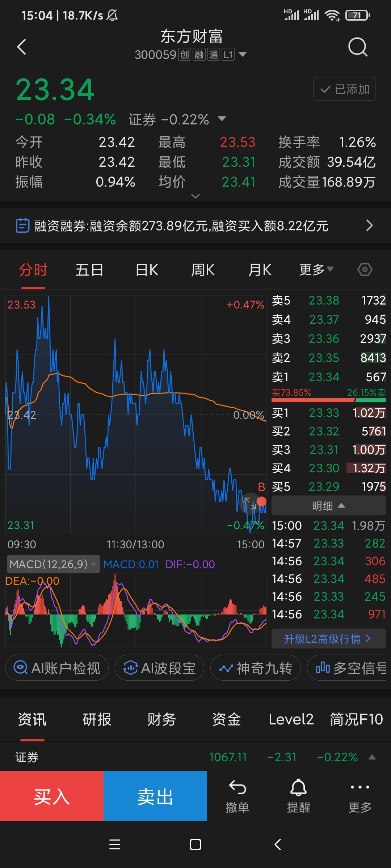Tap the MACD histogram chart
This screenshot has width=391, height=868.
(x=136, y=610)
